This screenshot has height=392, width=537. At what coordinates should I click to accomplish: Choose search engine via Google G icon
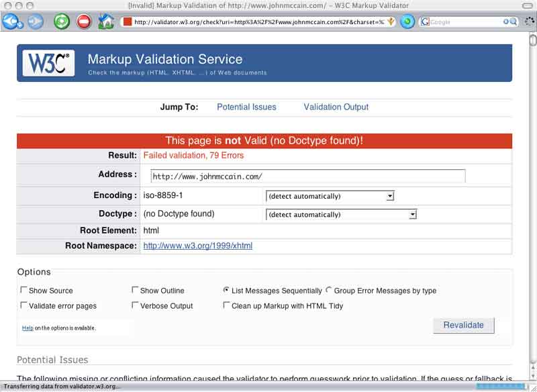pyautogui.click(x=425, y=22)
